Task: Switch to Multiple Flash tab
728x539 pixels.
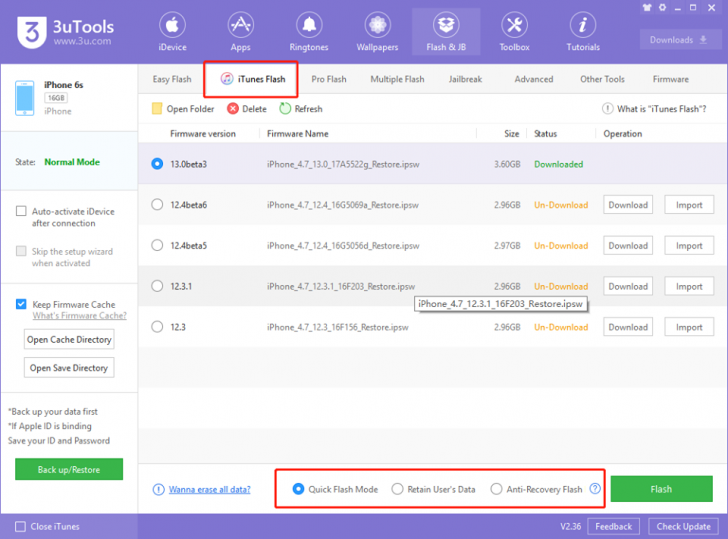Action: click(397, 79)
